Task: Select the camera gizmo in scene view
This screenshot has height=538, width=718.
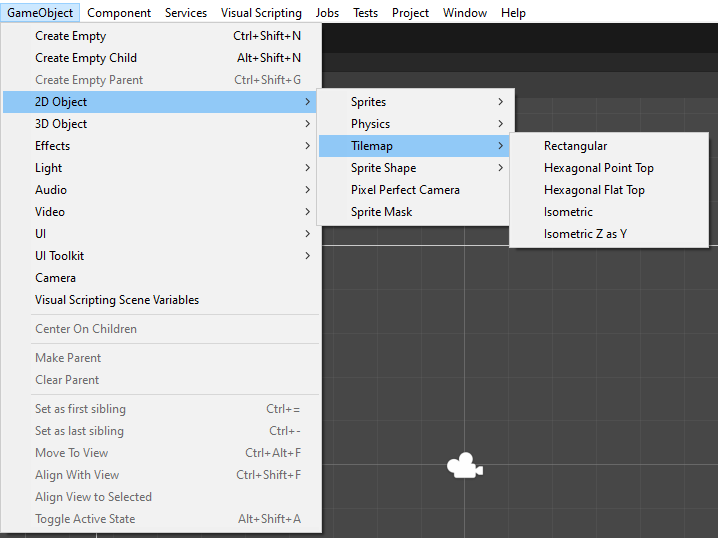Action: [465, 466]
